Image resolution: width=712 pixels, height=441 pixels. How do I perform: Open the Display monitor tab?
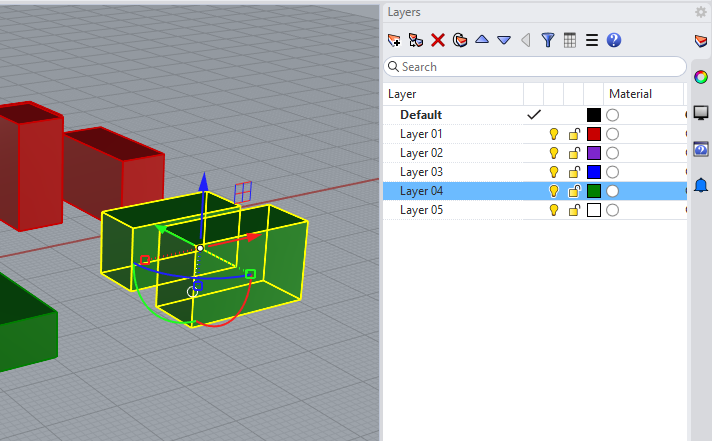[x=701, y=113]
